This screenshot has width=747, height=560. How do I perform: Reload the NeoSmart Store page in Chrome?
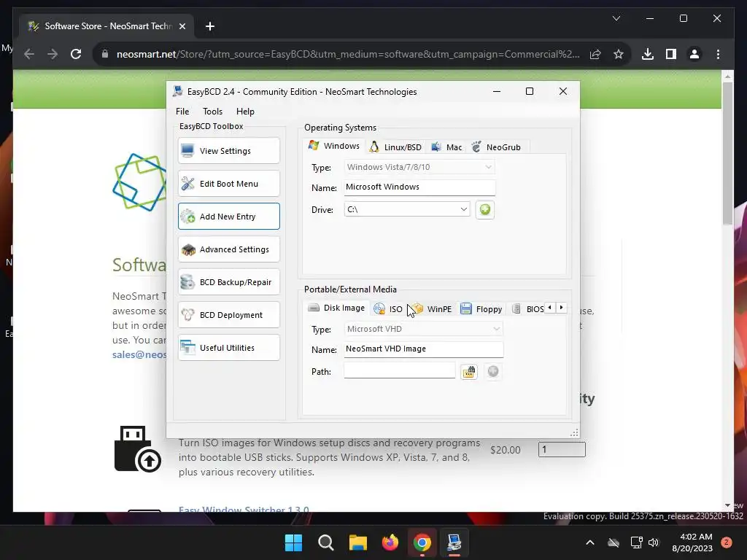76,54
